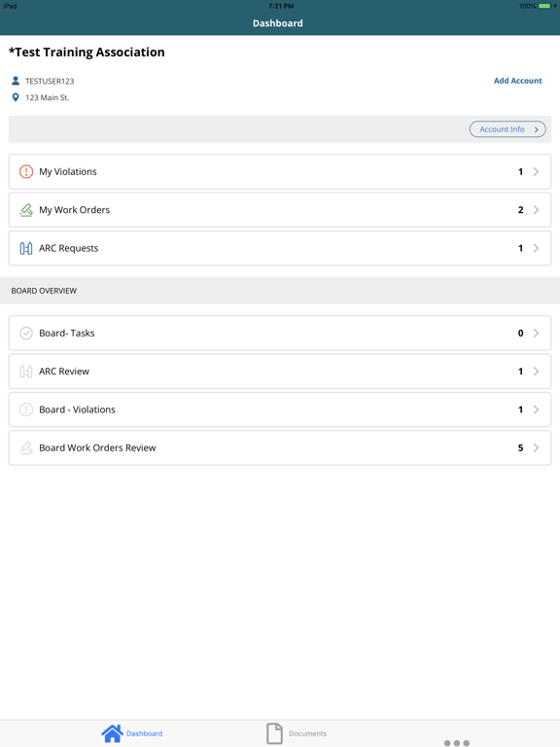Open the Dashboard tab
Screen dimensions: 560x747
[x=132, y=733]
